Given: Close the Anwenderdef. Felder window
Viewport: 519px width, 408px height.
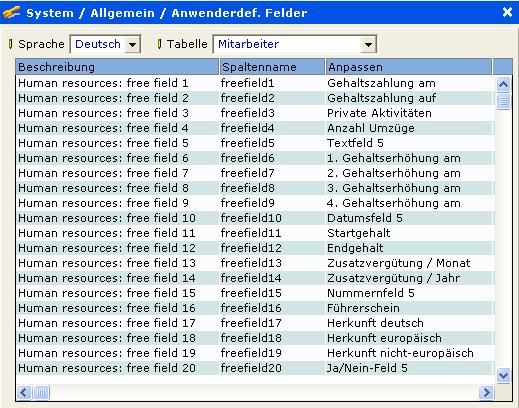Looking at the screenshot, I should point(507,12).
